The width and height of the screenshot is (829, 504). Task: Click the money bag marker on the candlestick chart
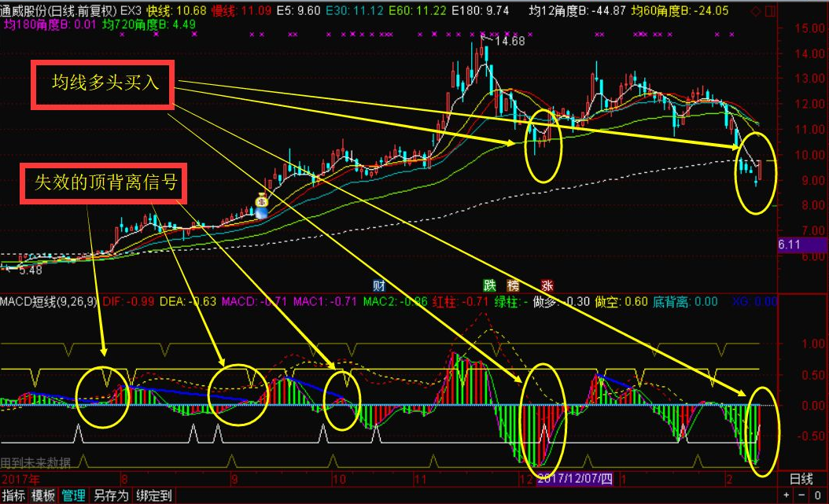[x=262, y=200]
